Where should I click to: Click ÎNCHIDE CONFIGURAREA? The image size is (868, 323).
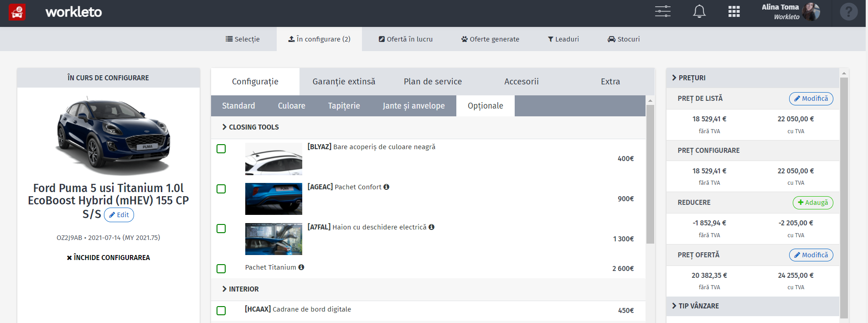pyautogui.click(x=108, y=258)
